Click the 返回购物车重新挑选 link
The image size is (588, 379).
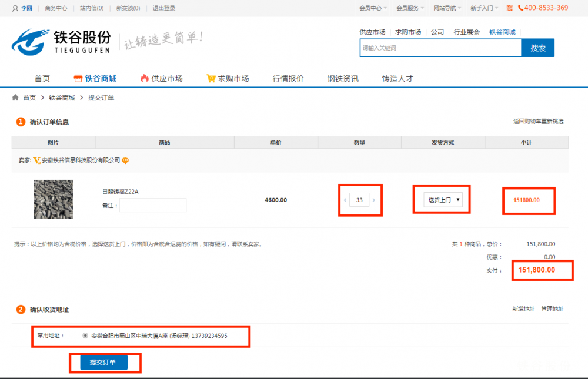538,122
